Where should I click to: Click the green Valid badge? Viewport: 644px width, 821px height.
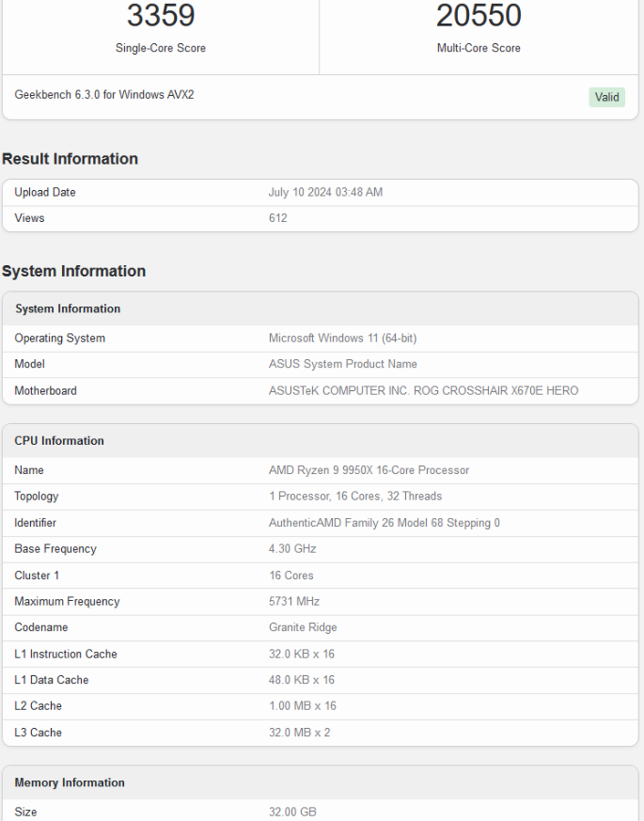606,97
